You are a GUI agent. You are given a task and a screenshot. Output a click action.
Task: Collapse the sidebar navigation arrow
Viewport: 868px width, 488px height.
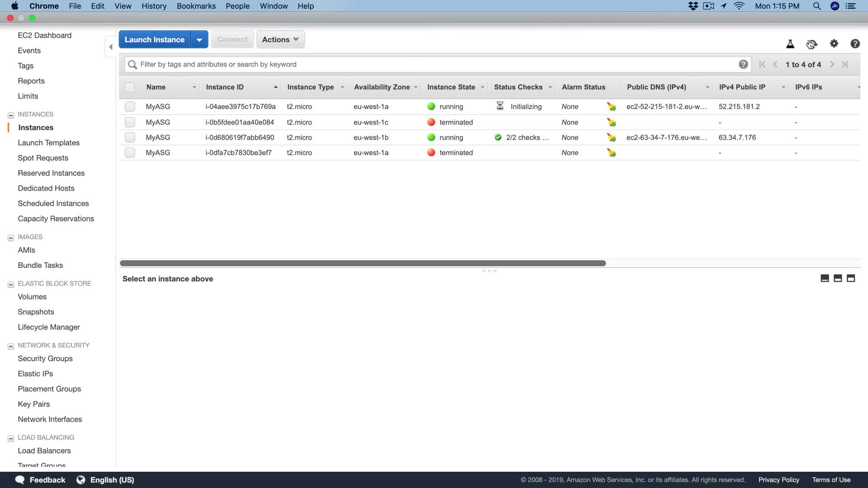click(x=111, y=47)
